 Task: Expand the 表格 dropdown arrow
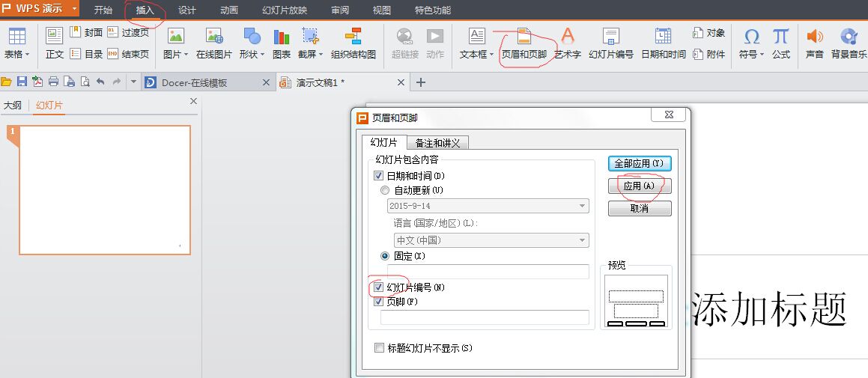pyautogui.click(x=27, y=54)
